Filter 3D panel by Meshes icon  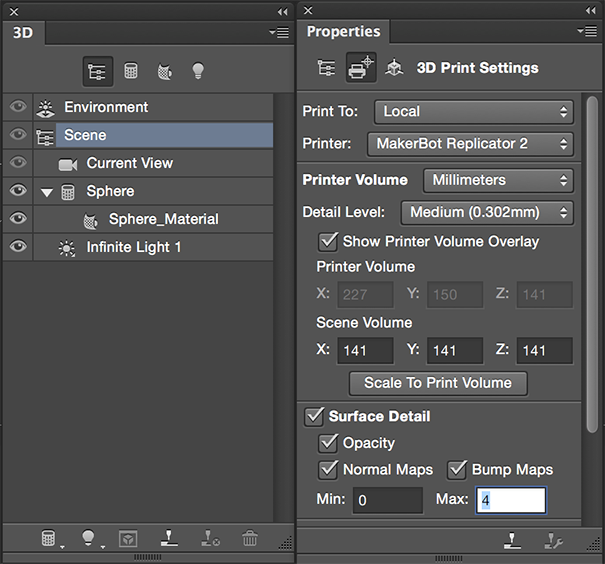pos(131,71)
